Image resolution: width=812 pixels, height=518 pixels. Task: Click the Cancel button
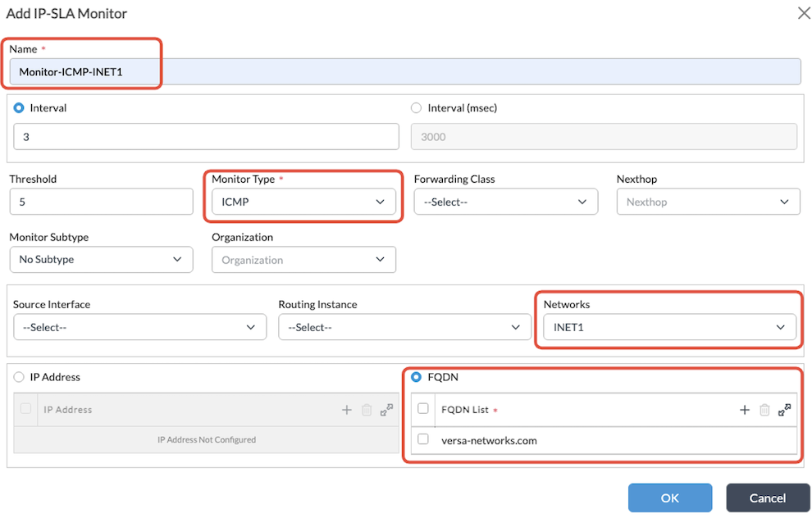click(768, 498)
